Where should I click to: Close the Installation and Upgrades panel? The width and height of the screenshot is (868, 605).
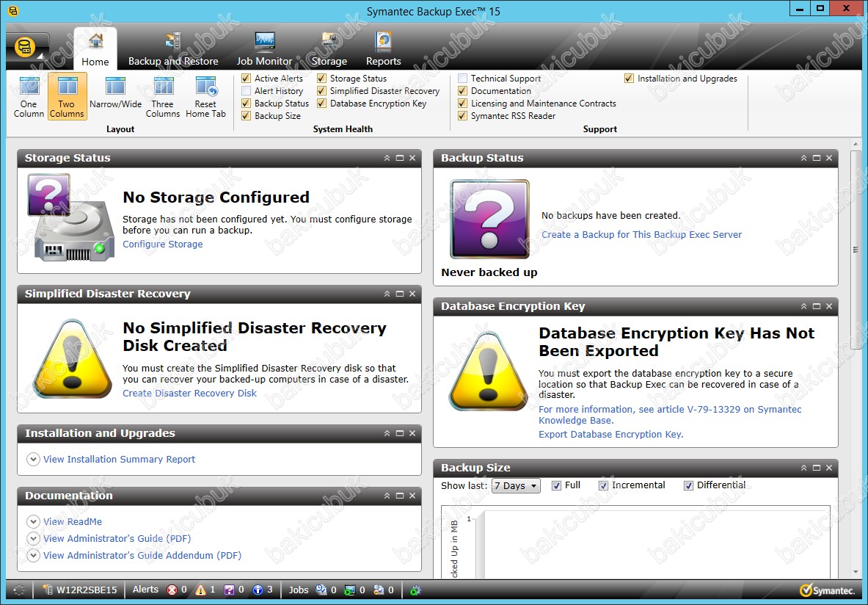coord(412,433)
